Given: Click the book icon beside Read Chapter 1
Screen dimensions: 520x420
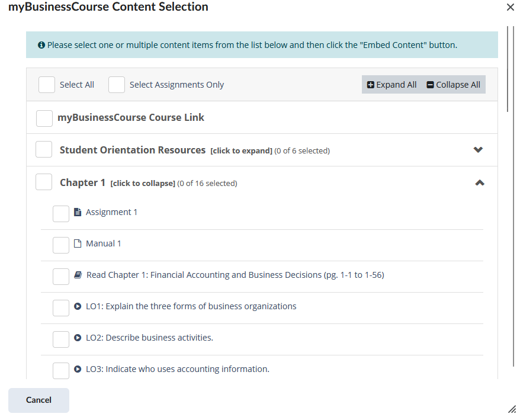Looking at the screenshot, I should click(78, 275).
